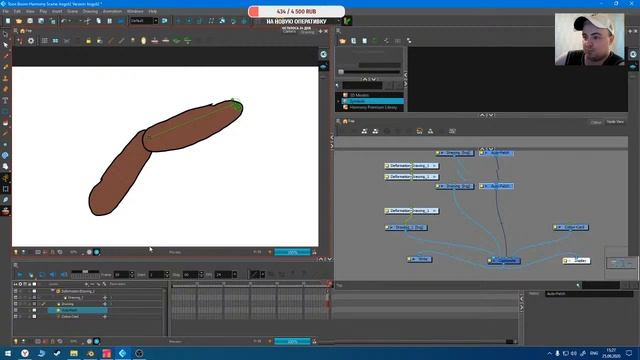Toggle white colour box on Deformation-Drawing_1 layer
Image resolution: width=640 pixels, height=360 pixels.
[34, 291]
